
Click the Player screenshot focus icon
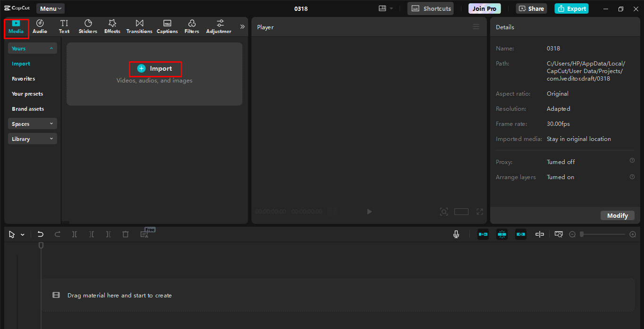point(444,212)
